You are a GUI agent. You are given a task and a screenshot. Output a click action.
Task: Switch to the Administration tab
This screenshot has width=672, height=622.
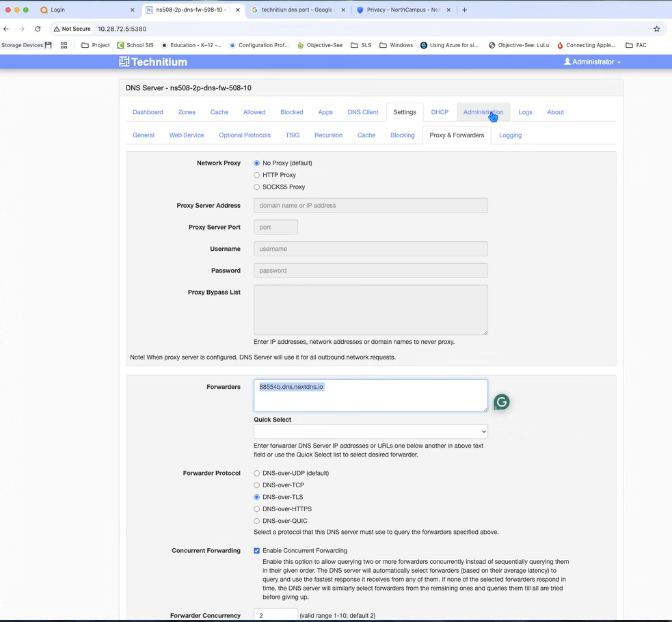point(483,112)
